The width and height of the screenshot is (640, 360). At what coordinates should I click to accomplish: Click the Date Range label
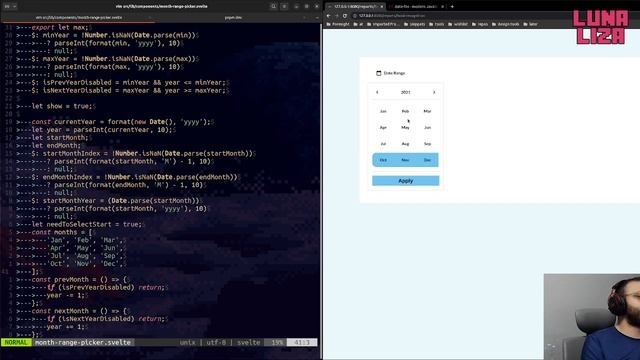coord(394,73)
